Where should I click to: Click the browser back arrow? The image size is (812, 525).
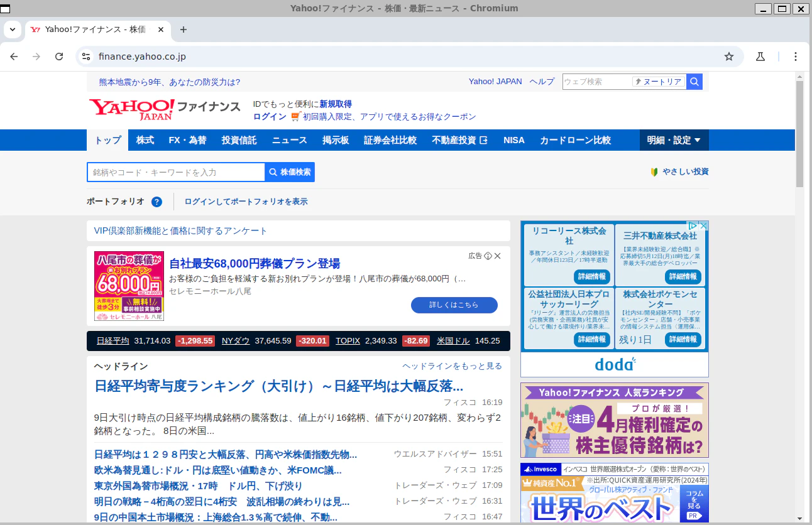tap(14, 57)
